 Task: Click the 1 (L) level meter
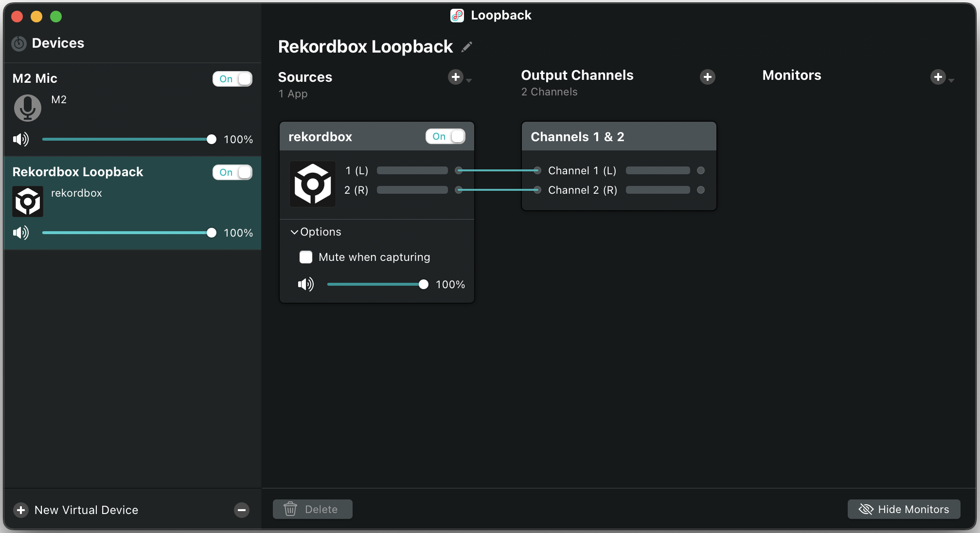pos(412,170)
